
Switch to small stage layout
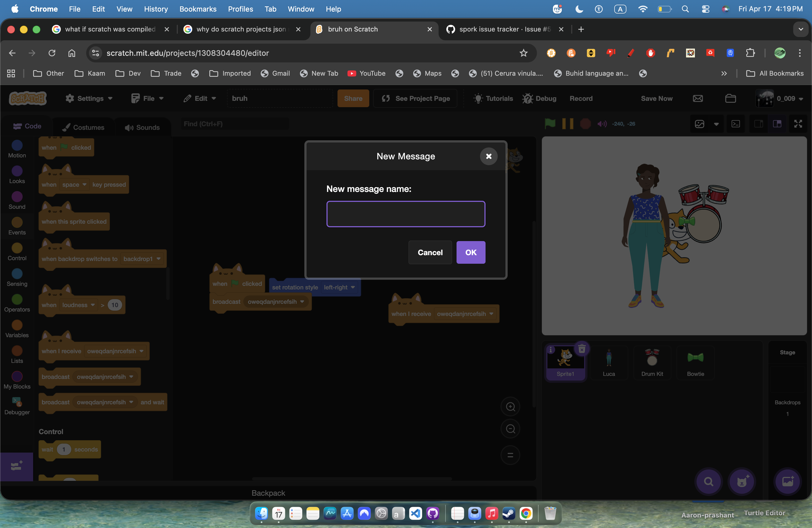click(x=758, y=124)
